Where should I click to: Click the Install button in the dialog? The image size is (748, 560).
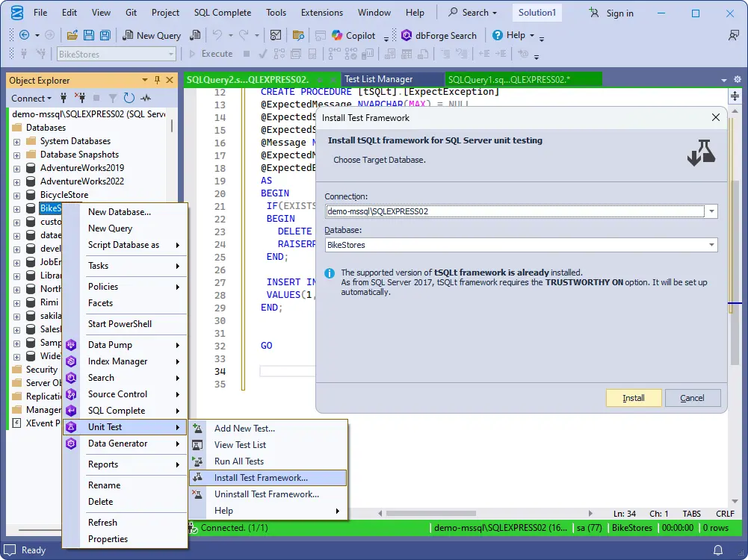click(633, 398)
